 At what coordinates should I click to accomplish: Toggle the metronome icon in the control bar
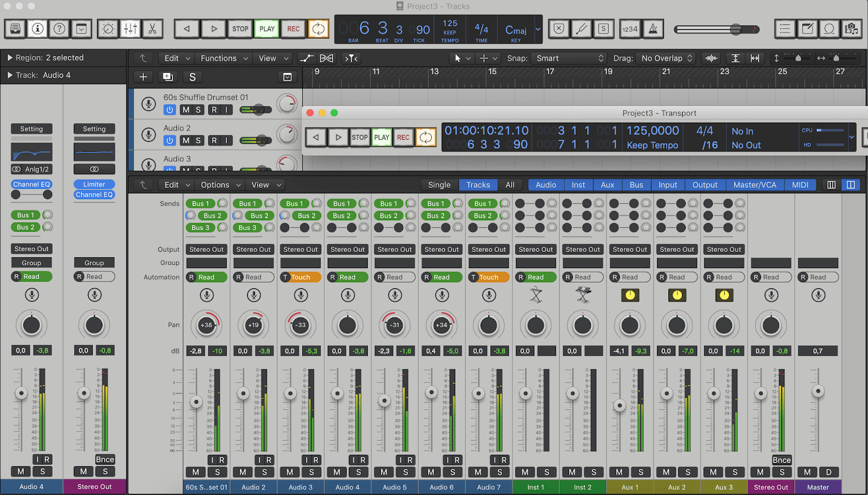click(x=653, y=29)
